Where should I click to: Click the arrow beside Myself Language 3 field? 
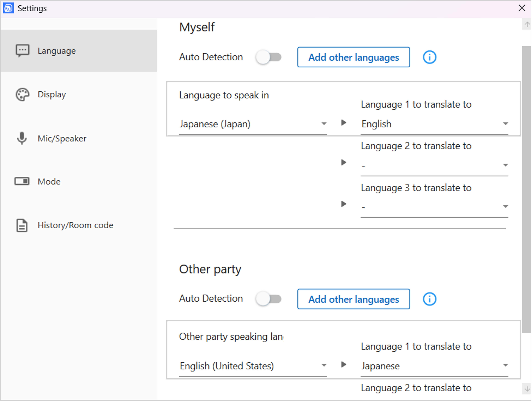tap(344, 204)
